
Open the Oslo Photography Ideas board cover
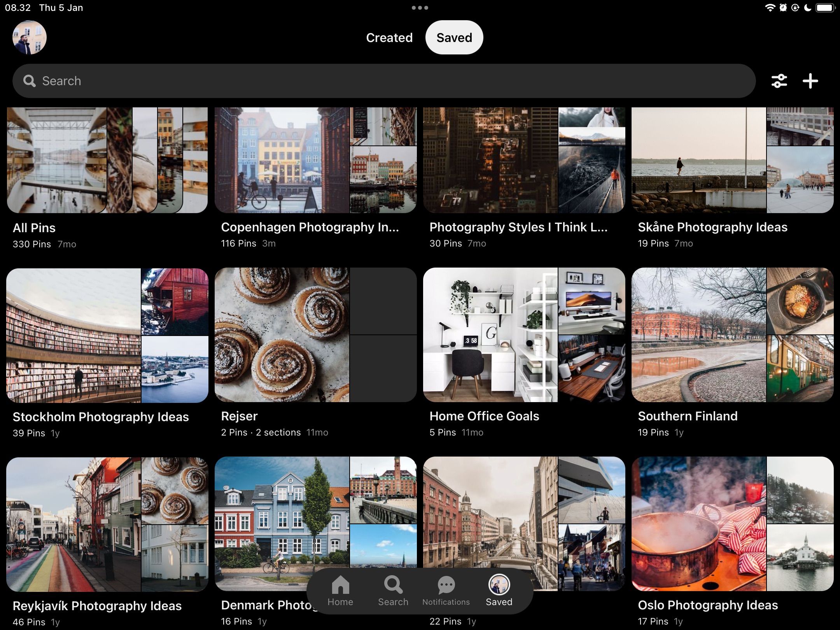(x=732, y=523)
